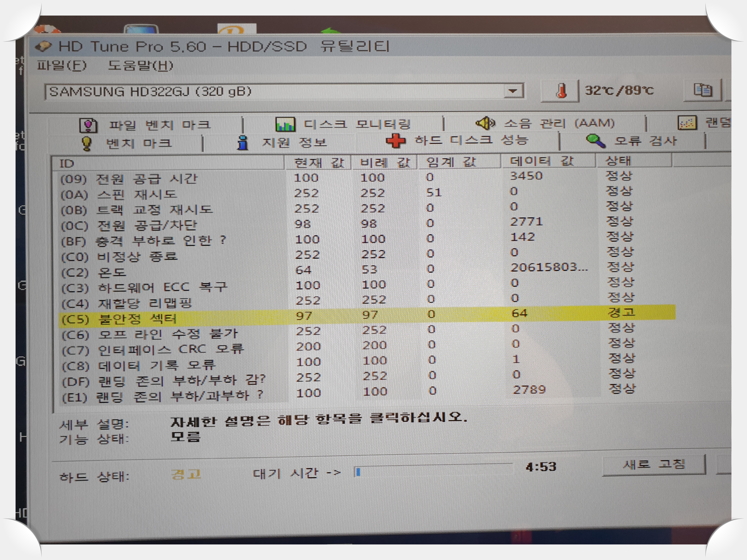Click the HD Tune title bar icon
This screenshot has height=560, width=747.
[x=43, y=46]
